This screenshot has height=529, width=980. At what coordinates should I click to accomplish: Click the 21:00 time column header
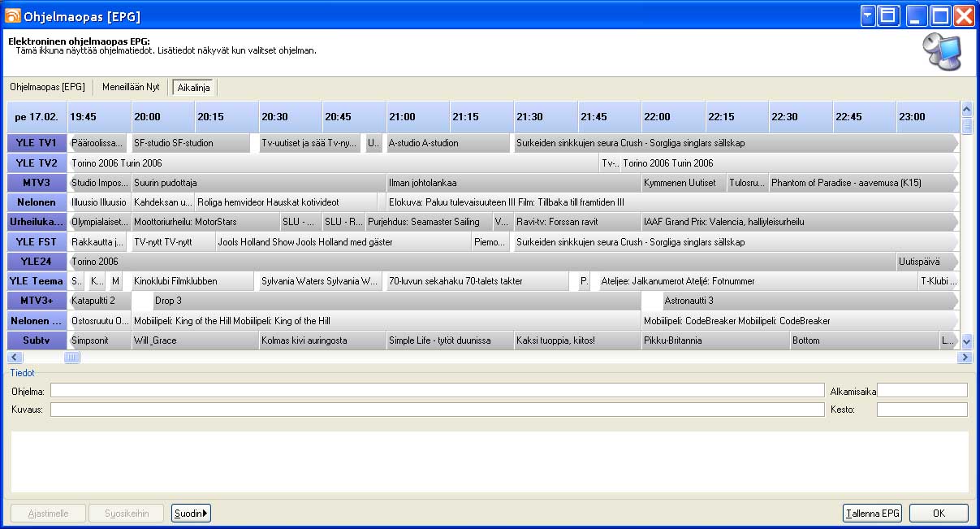click(419, 117)
